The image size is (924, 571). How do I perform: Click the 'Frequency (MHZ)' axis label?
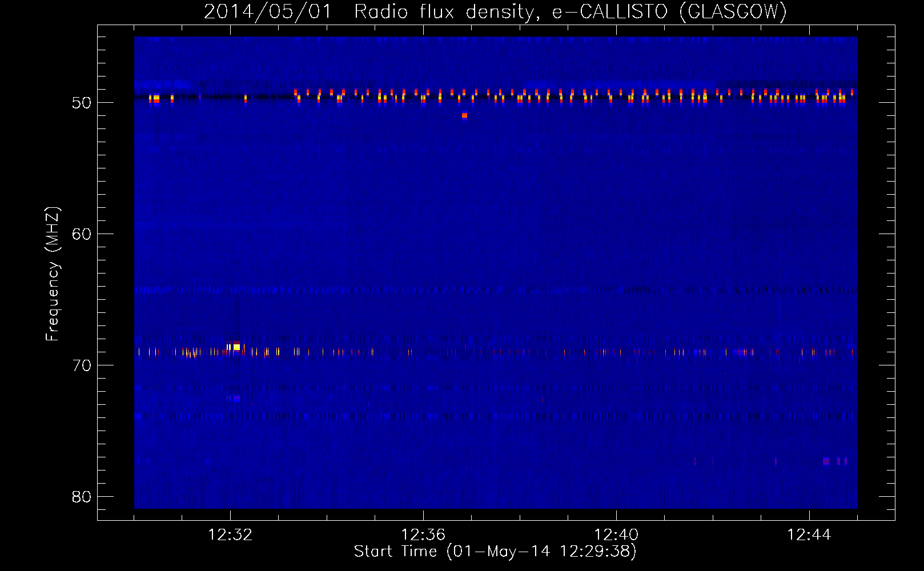tap(53, 274)
